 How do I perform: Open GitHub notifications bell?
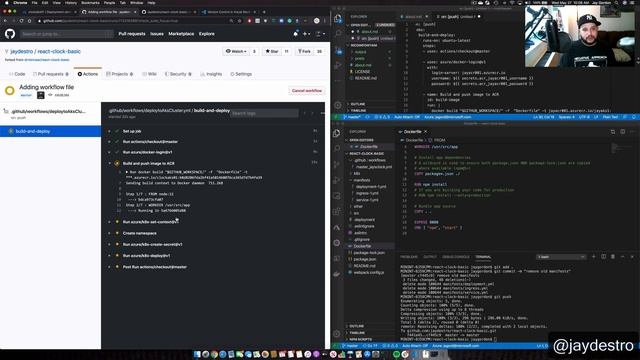(296, 34)
